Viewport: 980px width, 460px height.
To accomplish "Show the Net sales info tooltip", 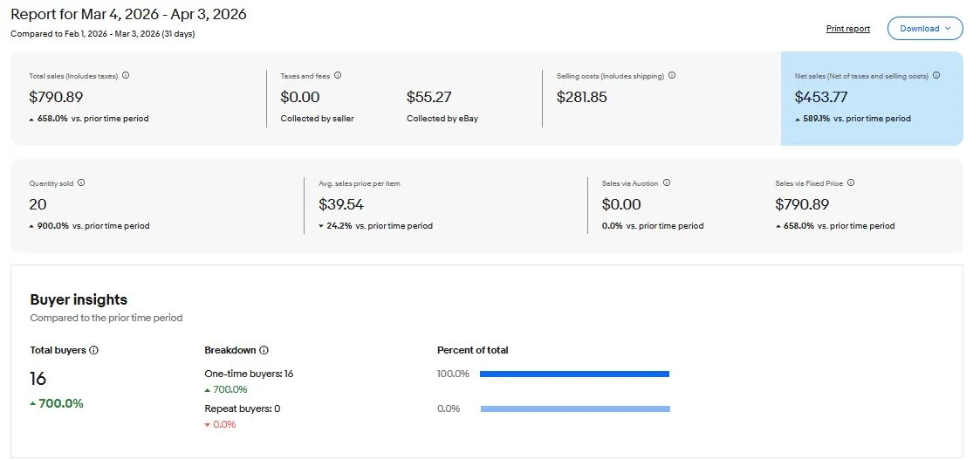I will click(x=936, y=76).
